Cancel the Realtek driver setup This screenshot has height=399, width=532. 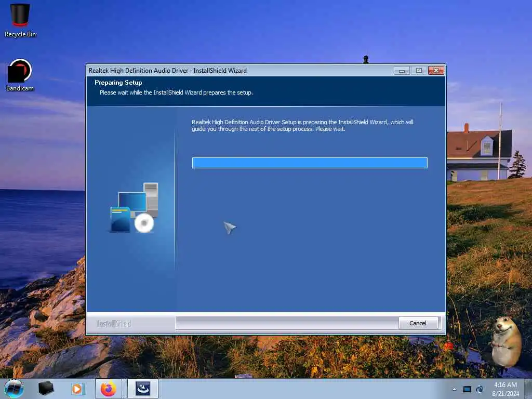pos(418,323)
